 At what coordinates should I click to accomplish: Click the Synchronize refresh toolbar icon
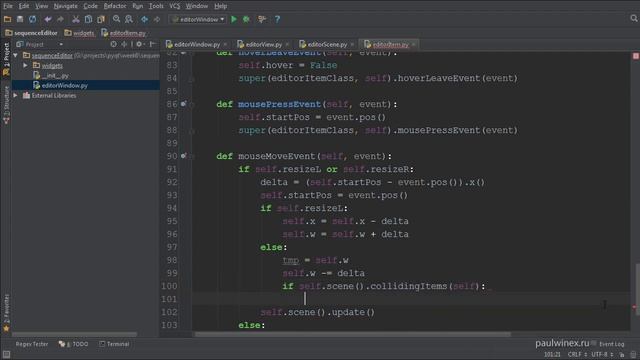[32, 19]
